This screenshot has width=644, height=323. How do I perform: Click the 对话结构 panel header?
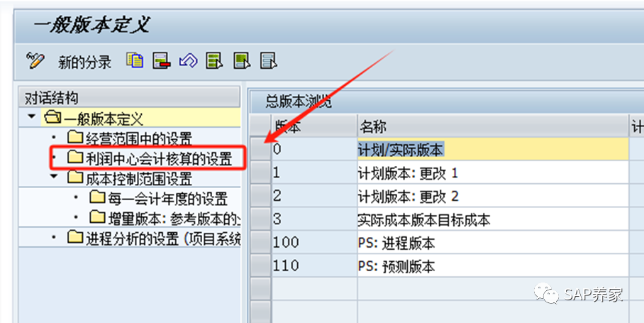point(129,98)
